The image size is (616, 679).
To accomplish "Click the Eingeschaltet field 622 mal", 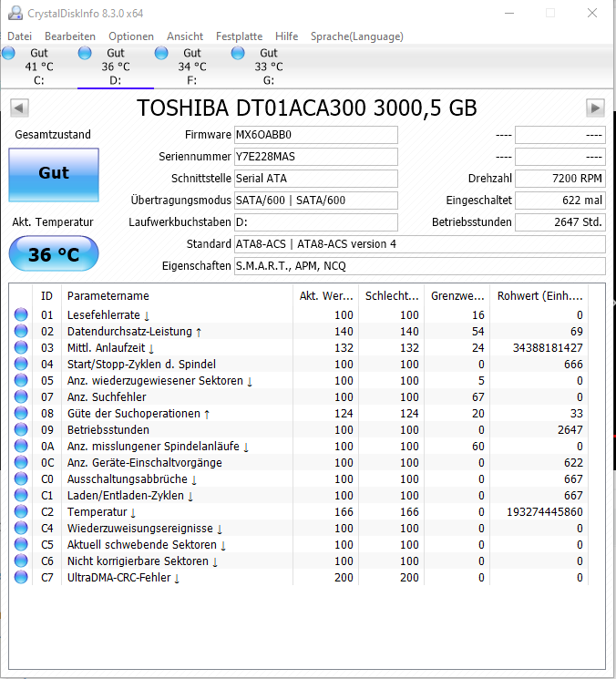I will click(560, 201).
